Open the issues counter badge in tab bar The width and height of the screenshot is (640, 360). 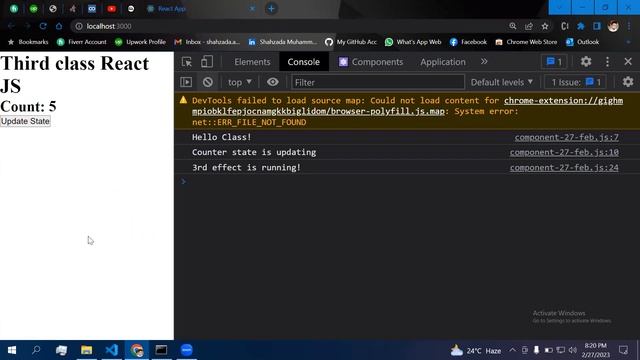click(554, 62)
